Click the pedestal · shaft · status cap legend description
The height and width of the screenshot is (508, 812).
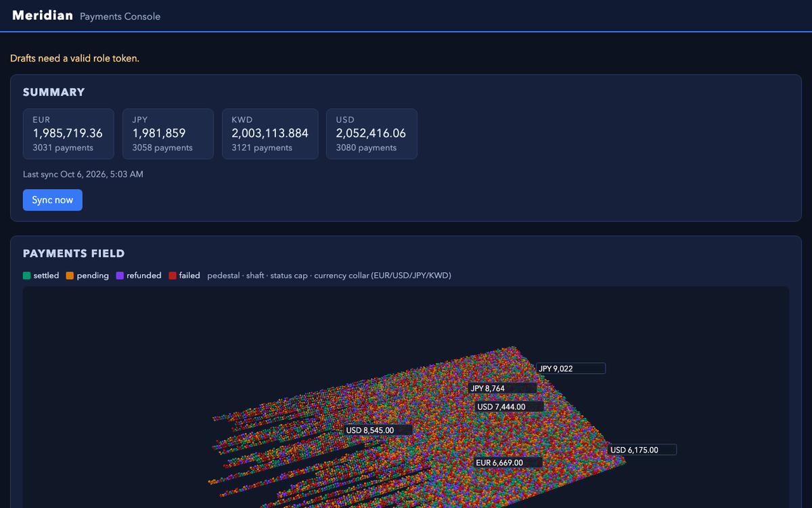[330, 276]
